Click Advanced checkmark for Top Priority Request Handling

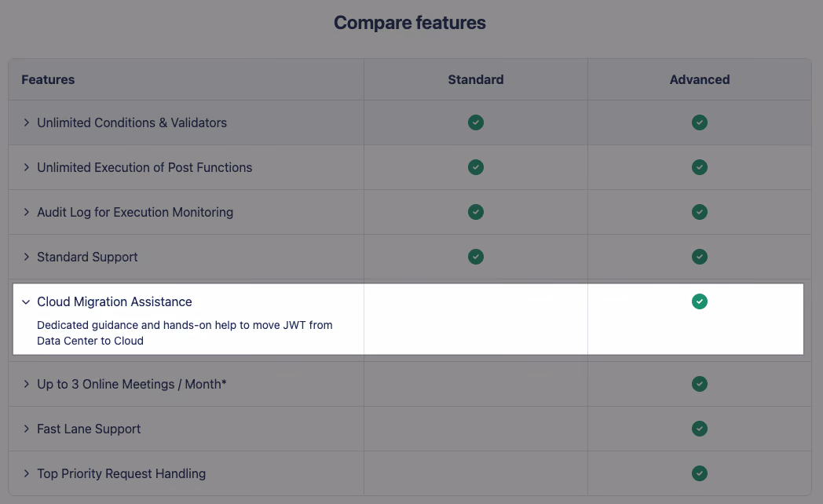(x=699, y=473)
